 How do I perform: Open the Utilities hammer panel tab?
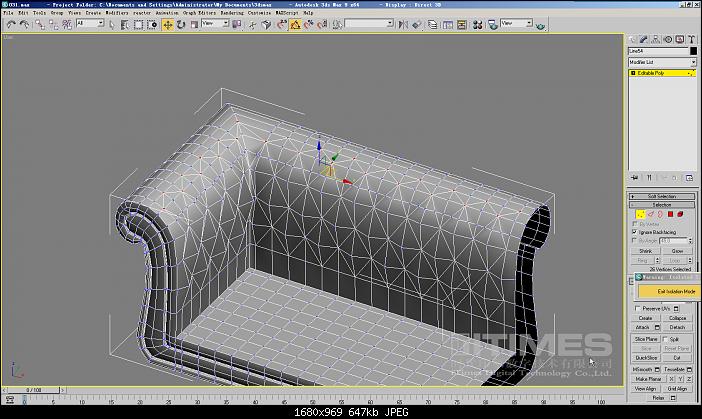click(x=692, y=40)
